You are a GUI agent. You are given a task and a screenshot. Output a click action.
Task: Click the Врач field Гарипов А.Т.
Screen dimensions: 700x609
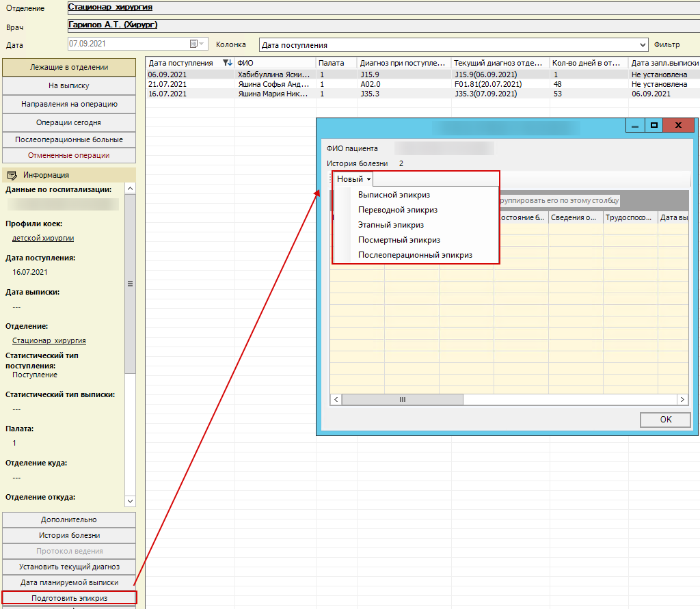383,25
